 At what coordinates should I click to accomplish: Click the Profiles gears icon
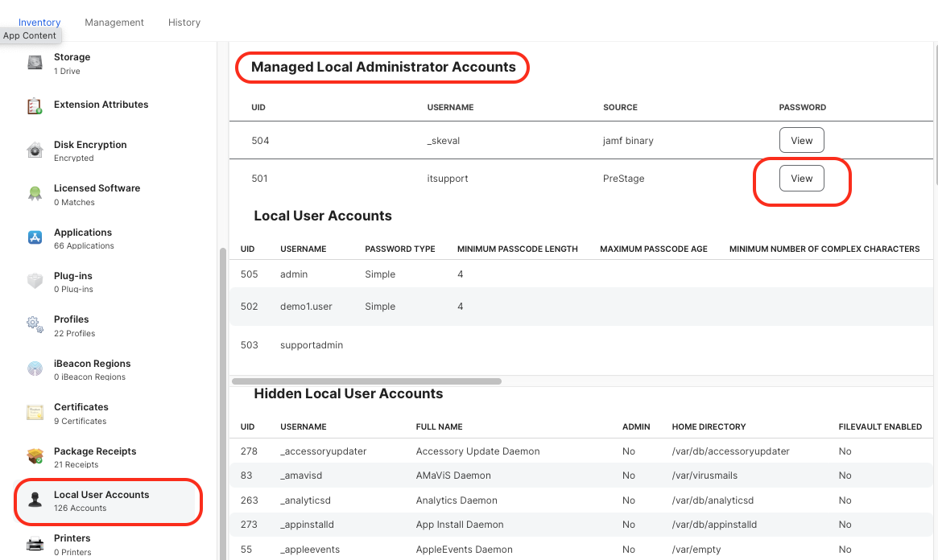(x=35, y=324)
